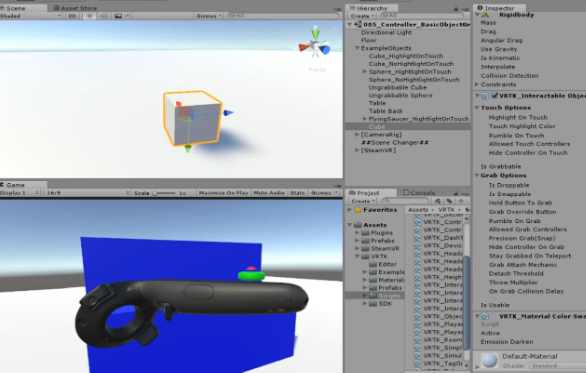This screenshot has width=586, height=373.
Task: Click the scene orientation gizmo cube
Action: tap(315, 47)
